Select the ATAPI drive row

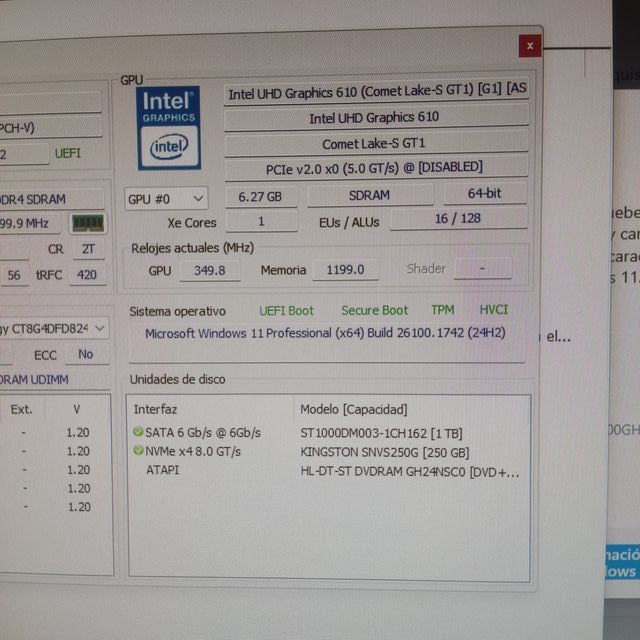[x=329, y=471]
